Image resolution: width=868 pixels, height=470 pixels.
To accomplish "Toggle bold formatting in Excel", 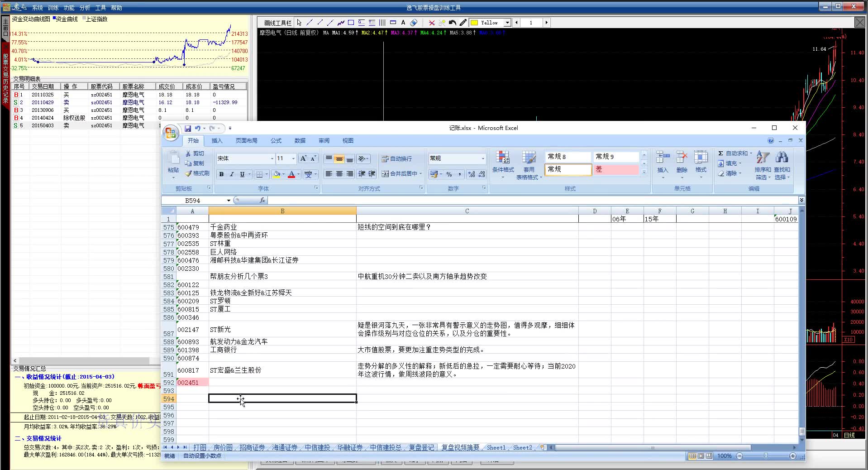I will point(221,174).
